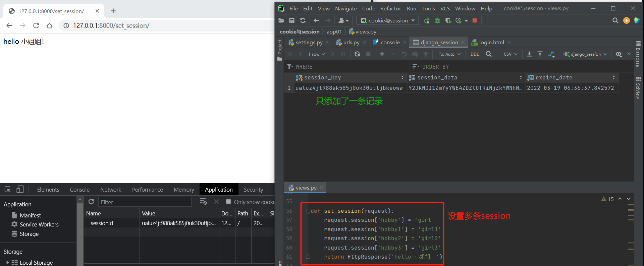This screenshot has width=644, height=266.
Task: Click the Add row plus icon
Action: [382, 54]
